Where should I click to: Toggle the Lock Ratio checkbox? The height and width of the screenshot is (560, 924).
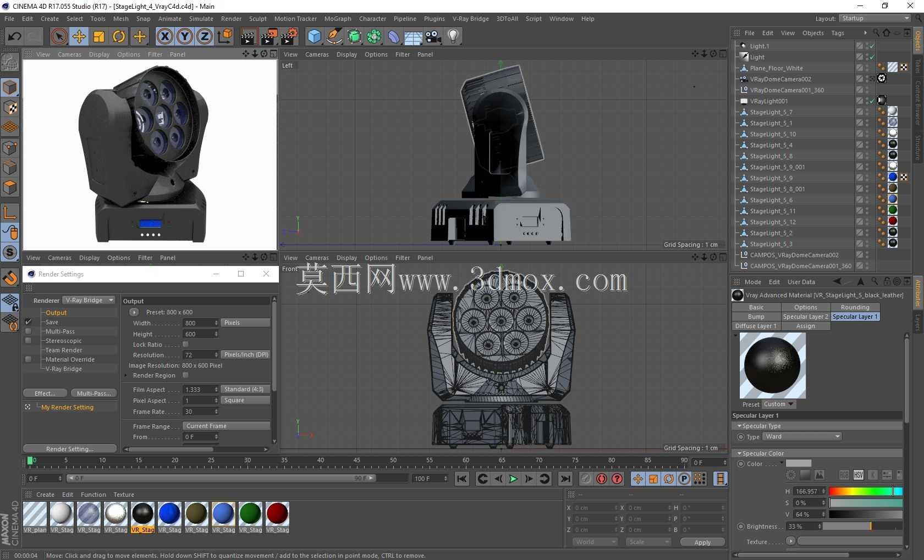click(185, 345)
